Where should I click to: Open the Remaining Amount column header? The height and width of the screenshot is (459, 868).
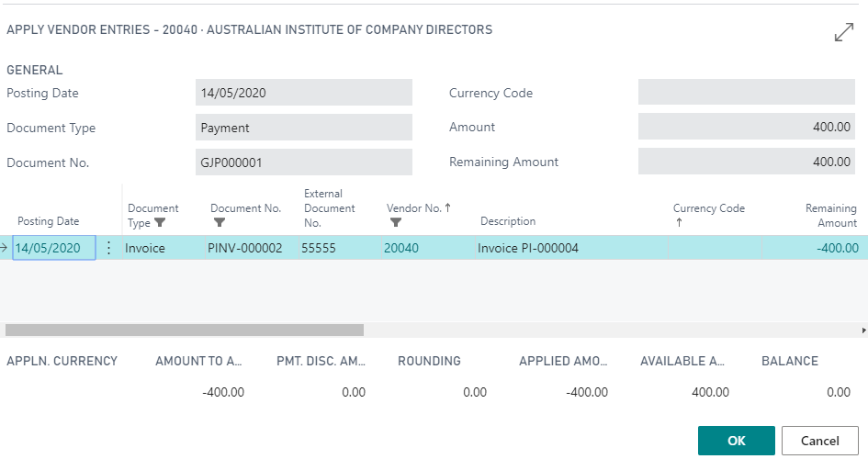tap(830, 215)
